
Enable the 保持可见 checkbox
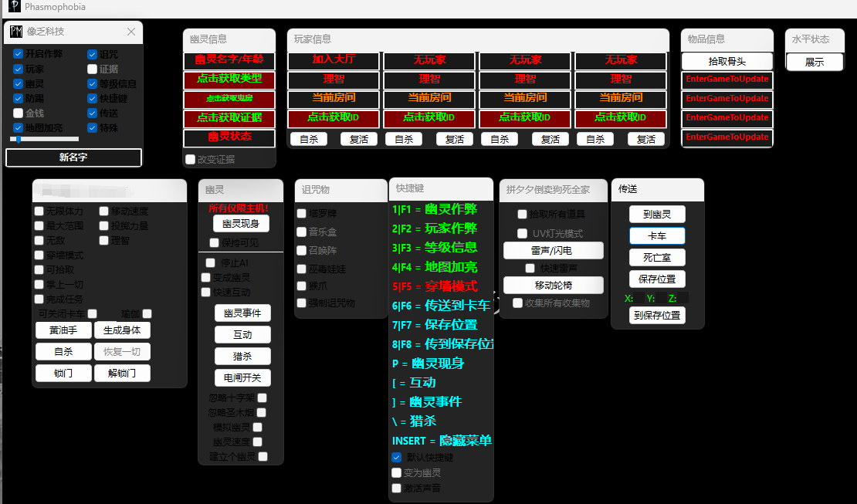coord(215,242)
